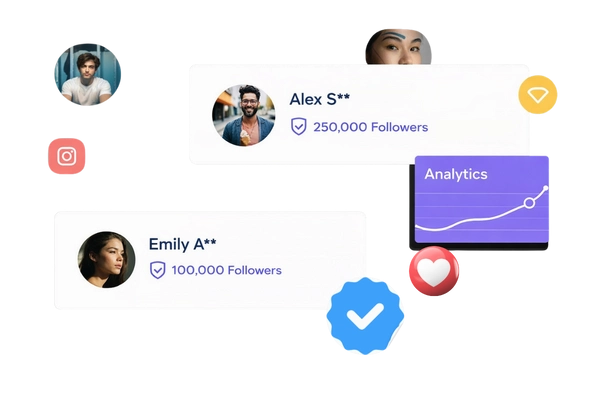Select the hollow circle point on Analytics chart
This screenshot has width=600, height=400.
coord(529,203)
